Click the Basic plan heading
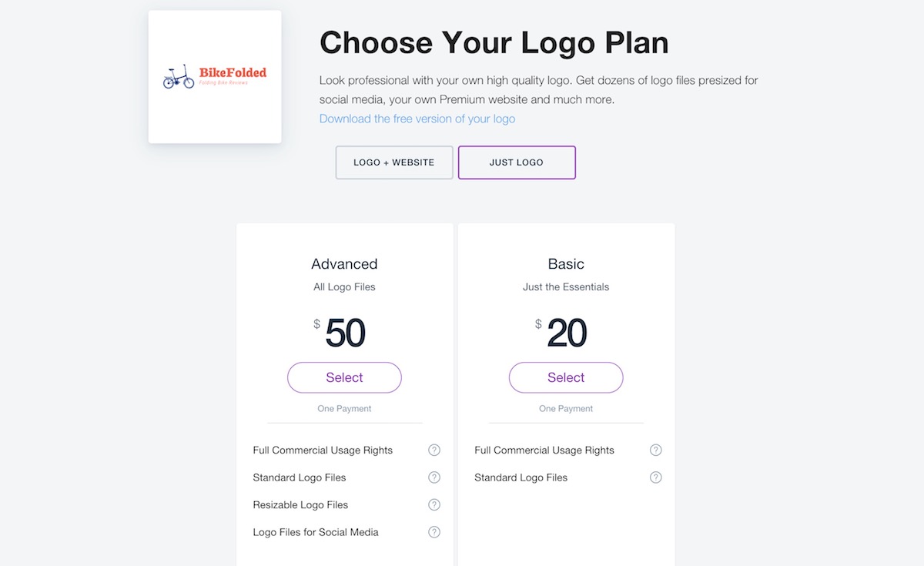 click(566, 264)
